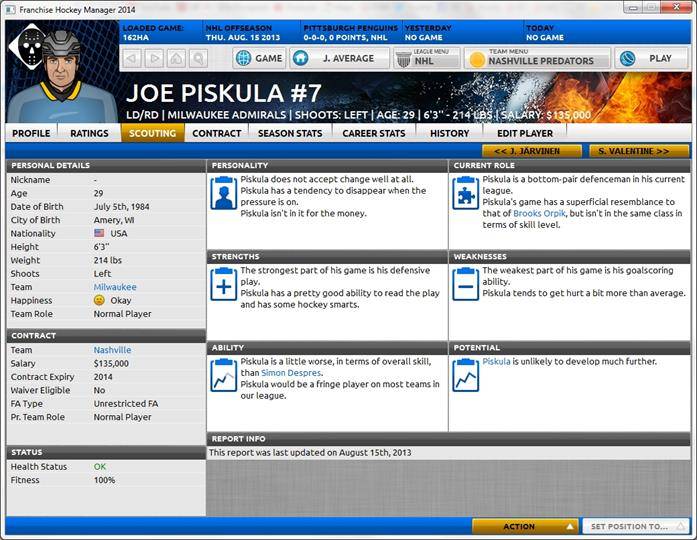
Task: Click the yellow Nashville Predators team icon
Action: point(477,60)
